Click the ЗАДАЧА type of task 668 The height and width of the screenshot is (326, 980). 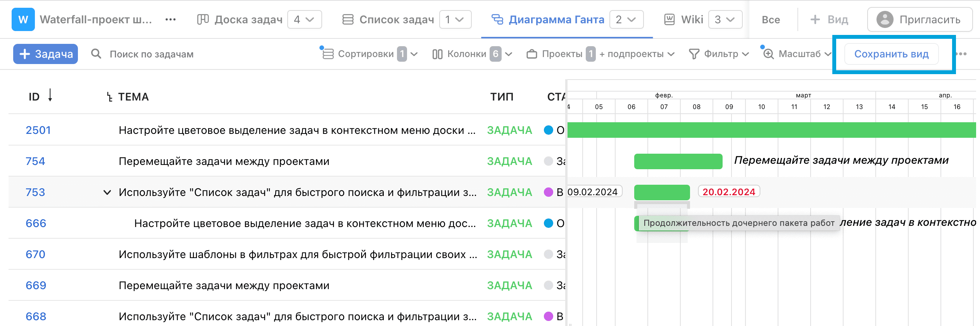509,316
